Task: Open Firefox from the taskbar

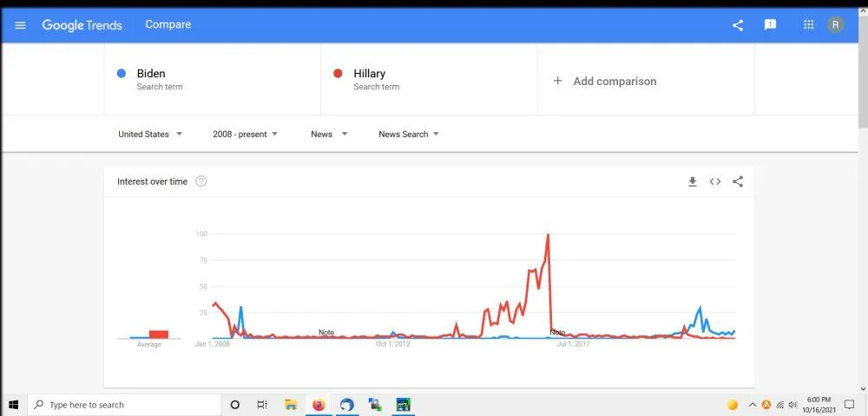Action: pyautogui.click(x=319, y=405)
